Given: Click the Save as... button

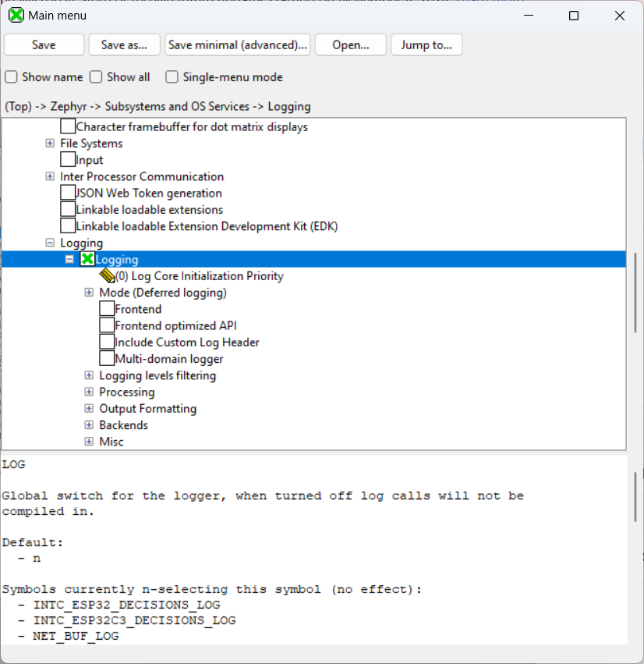Looking at the screenshot, I should 125,45.
